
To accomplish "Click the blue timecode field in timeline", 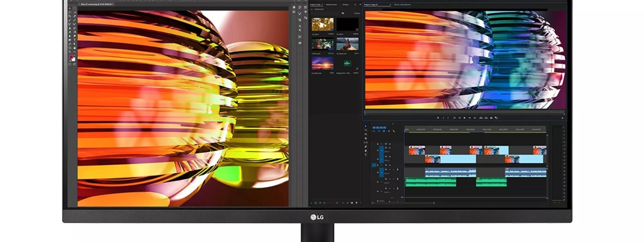I will pos(379,127).
